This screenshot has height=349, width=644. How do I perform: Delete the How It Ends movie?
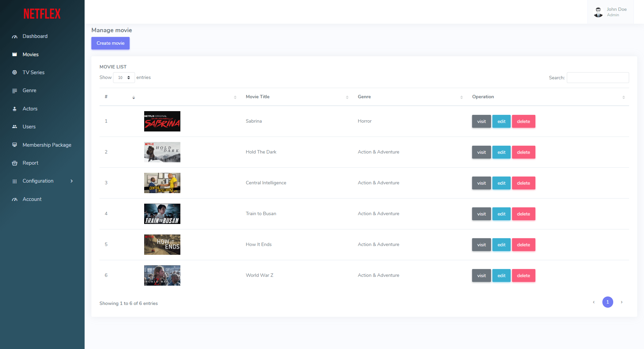coord(524,245)
